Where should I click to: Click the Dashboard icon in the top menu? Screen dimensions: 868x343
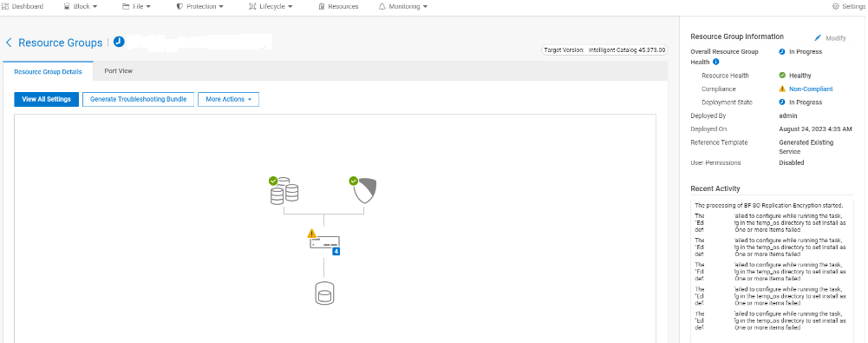[x=5, y=7]
